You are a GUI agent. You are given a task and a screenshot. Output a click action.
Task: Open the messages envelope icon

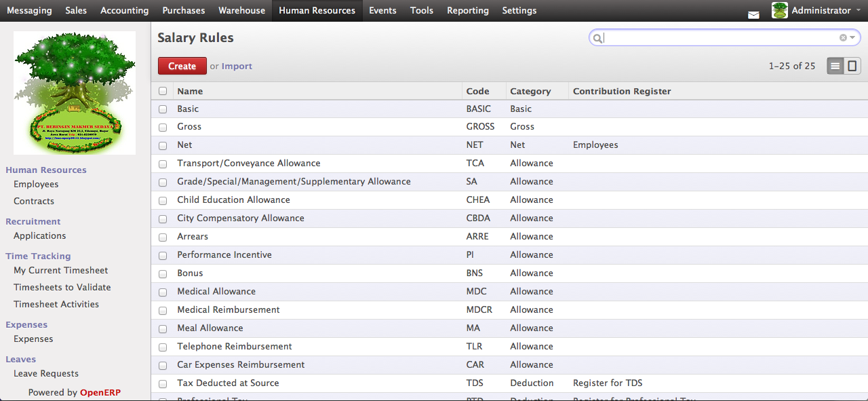click(x=753, y=14)
